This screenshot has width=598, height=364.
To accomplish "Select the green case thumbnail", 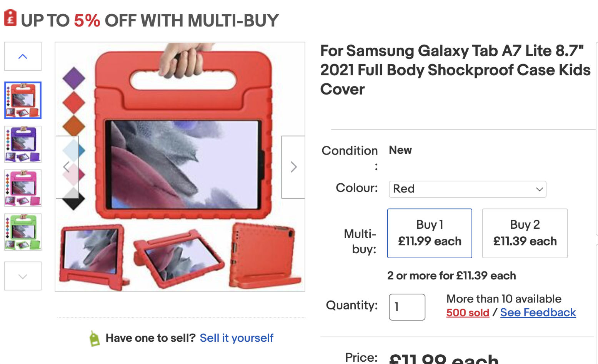I will click(x=23, y=232).
